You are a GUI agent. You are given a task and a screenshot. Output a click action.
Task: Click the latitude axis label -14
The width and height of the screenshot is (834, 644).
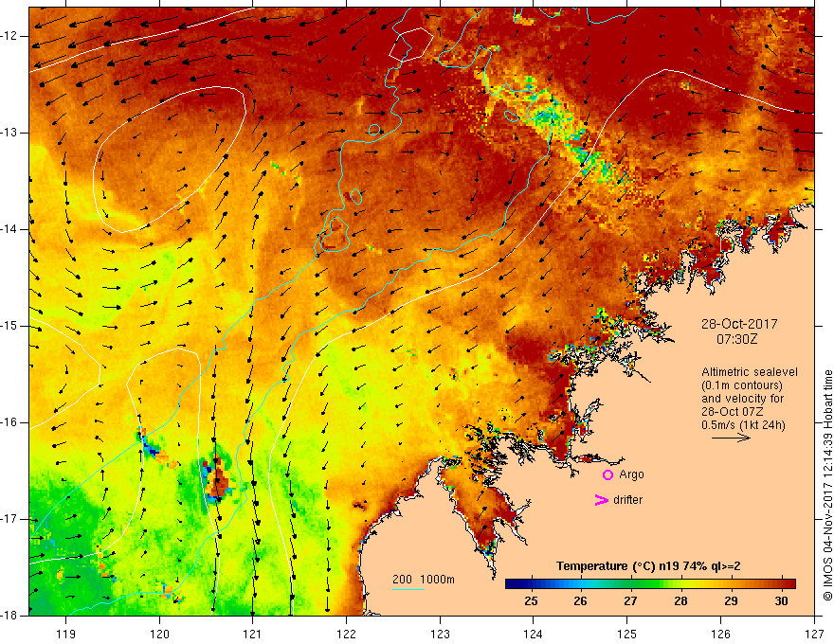[10, 229]
